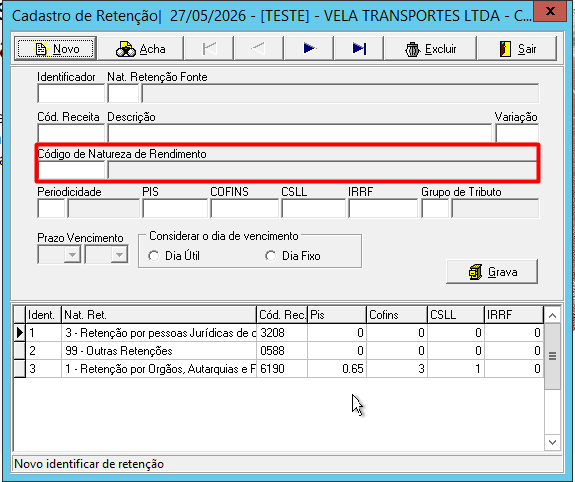Click the Pis column header
The width and height of the screenshot is (575, 482).
pyautogui.click(x=337, y=315)
